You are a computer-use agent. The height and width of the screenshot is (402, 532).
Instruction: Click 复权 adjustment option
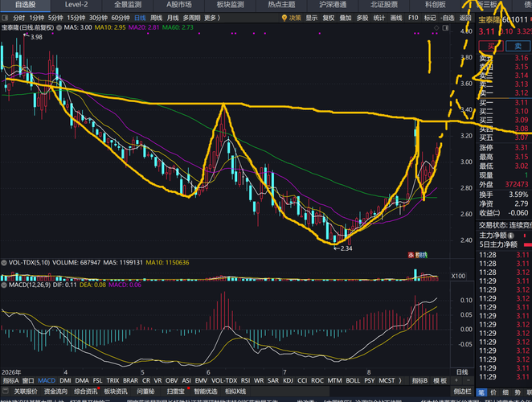click(x=329, y=18)
